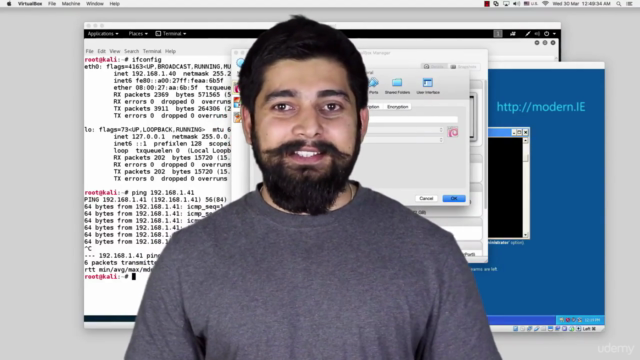This screenshot has width=640, height=360.
Task: Open terminal View menu
Action: pos(115,51)
